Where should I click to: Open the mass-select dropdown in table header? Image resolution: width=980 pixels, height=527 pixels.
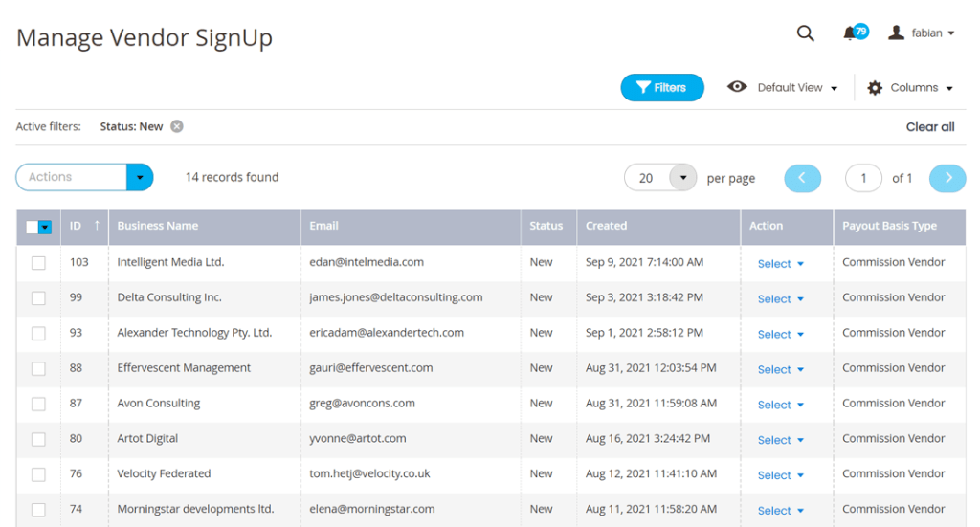click(45, 228)
